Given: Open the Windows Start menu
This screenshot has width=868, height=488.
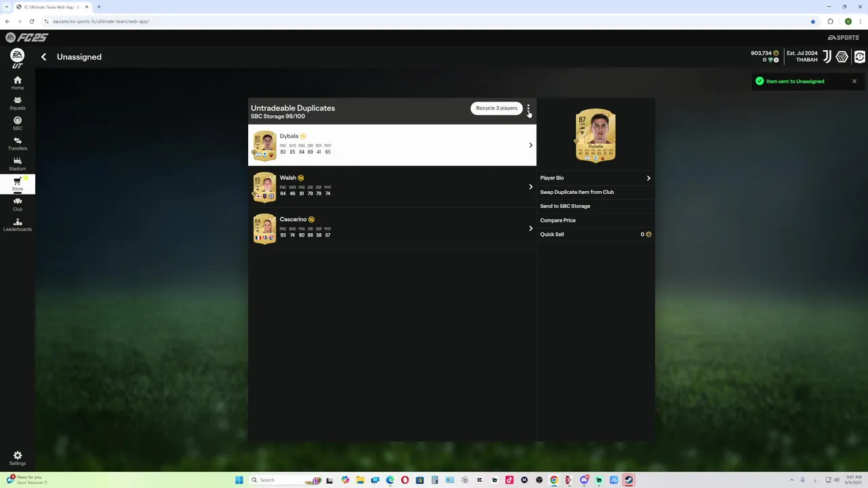Looking at the screenshot, I should (x=239, y=480).
